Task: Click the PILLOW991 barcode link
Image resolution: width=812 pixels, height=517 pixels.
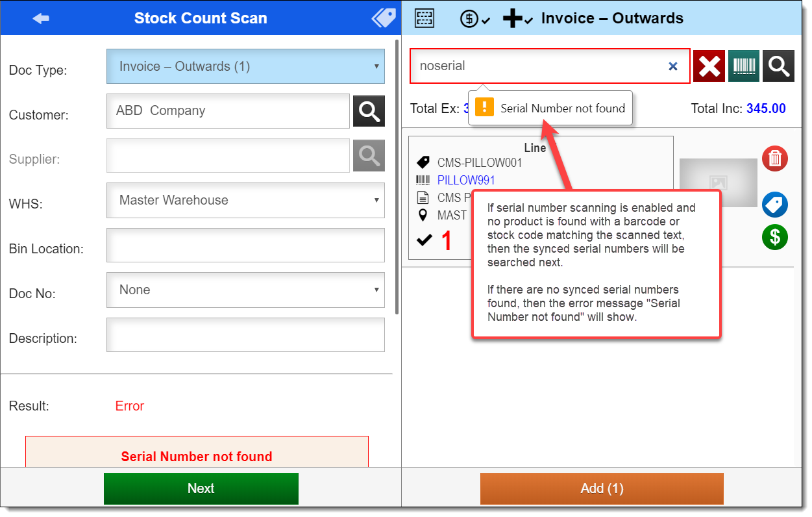Action: 466,180
